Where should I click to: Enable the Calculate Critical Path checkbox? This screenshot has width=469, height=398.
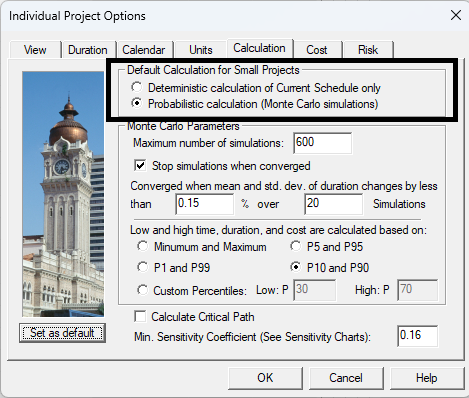point(140,316)
